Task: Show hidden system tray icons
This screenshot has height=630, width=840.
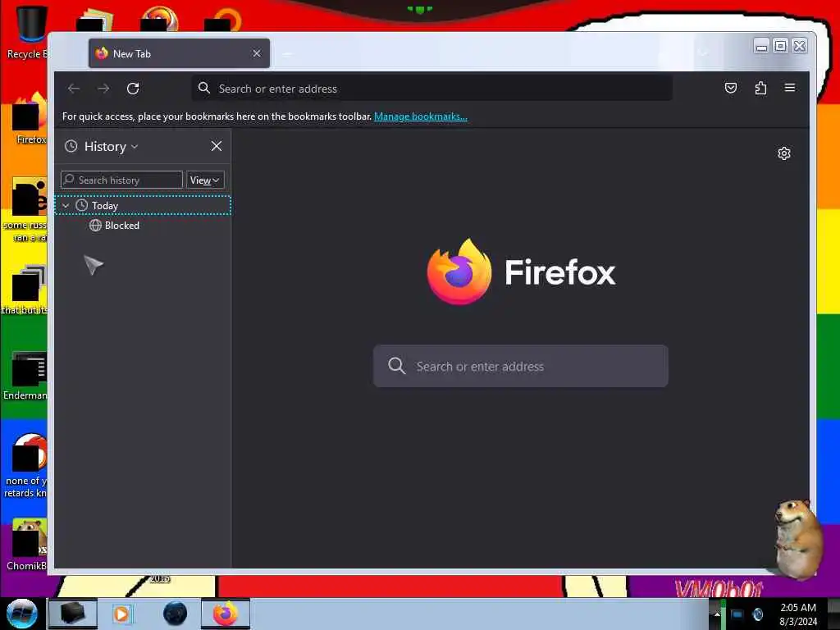Action: (x=717, y=614)
